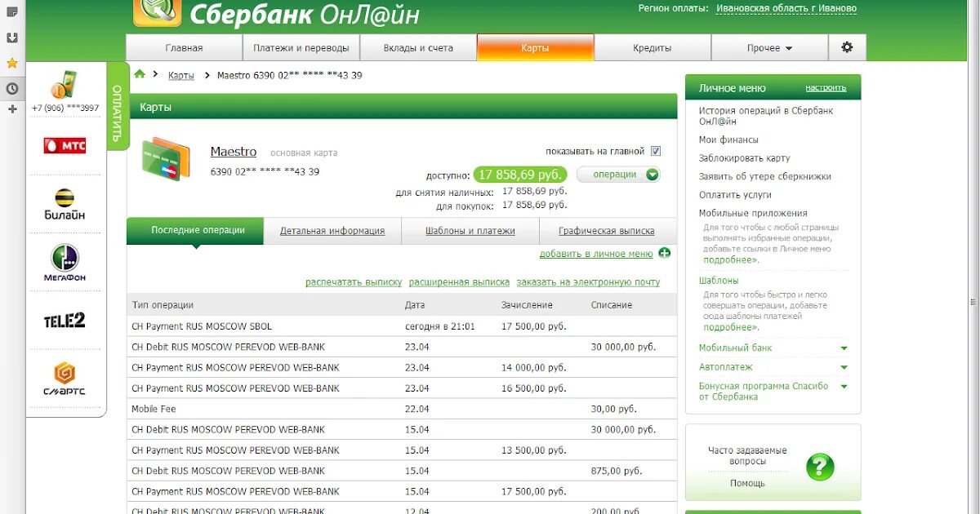Collapse the ОПЛАТИТЬ side panel tab
980x514 pixels.
117,106
